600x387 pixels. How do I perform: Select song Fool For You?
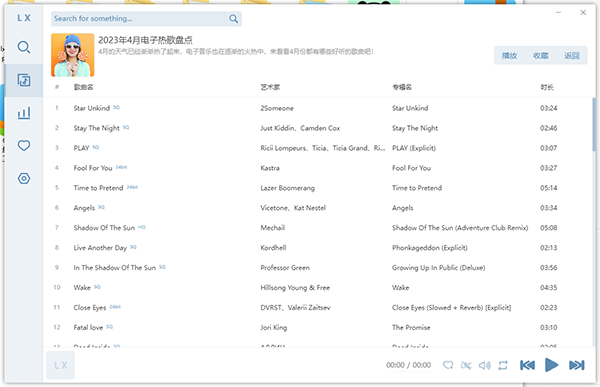(93, 168)
